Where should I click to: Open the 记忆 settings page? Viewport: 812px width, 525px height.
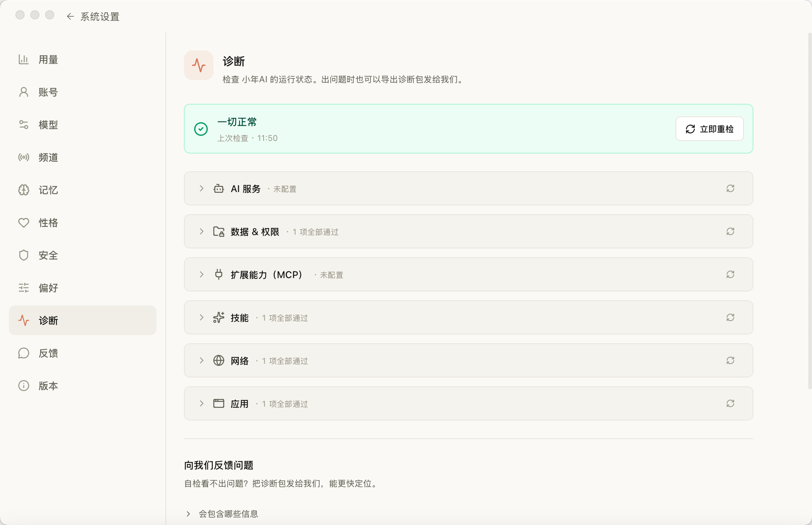click(83, 190)
